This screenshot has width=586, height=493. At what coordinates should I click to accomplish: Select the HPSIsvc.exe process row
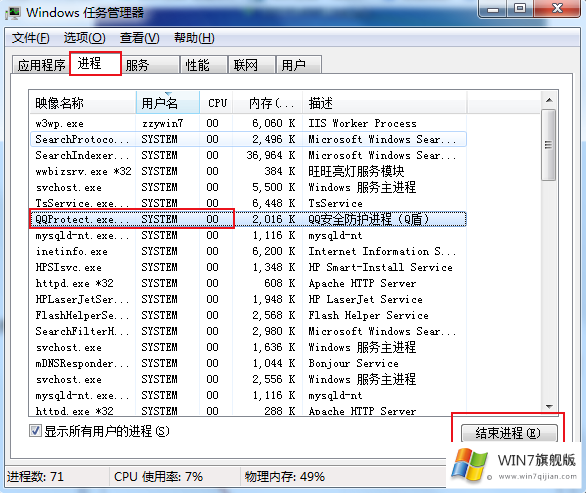(248, 267)
